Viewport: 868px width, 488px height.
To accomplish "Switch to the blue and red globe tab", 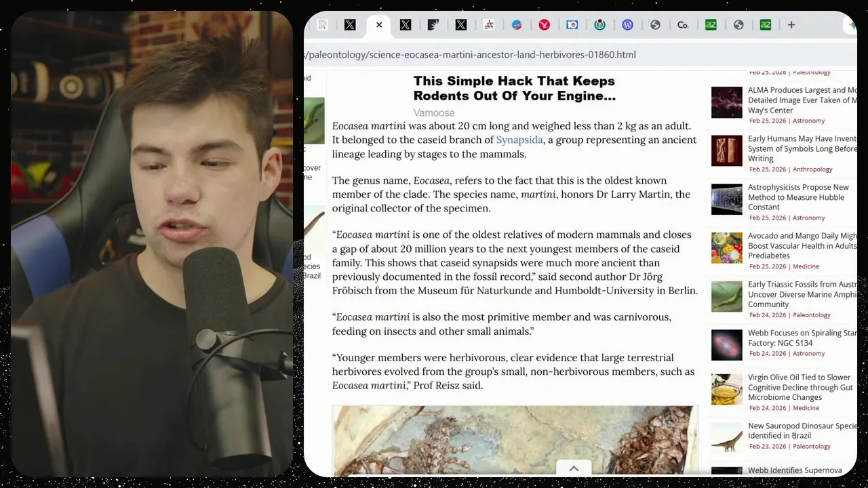I will coord(516,25).
